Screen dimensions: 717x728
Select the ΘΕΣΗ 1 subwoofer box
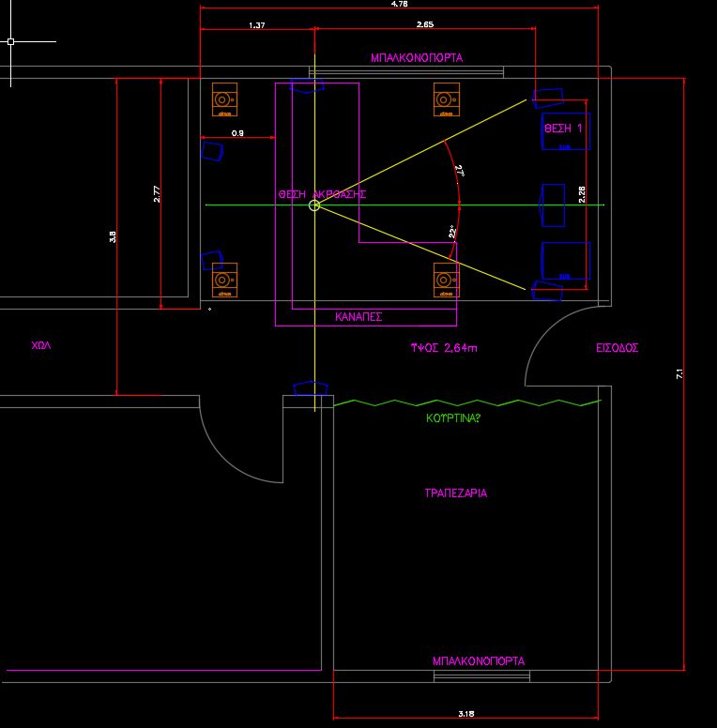566,131
